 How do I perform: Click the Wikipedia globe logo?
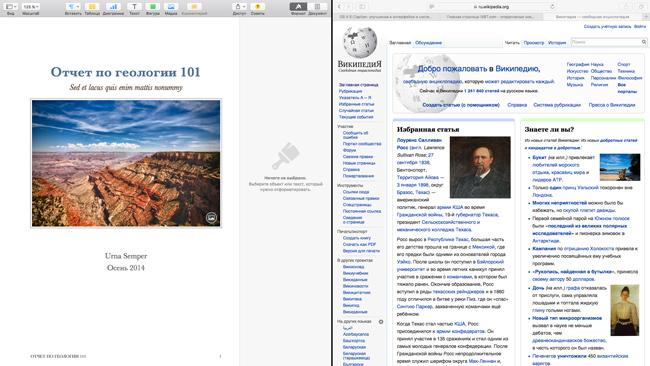(x=359, y=43)
